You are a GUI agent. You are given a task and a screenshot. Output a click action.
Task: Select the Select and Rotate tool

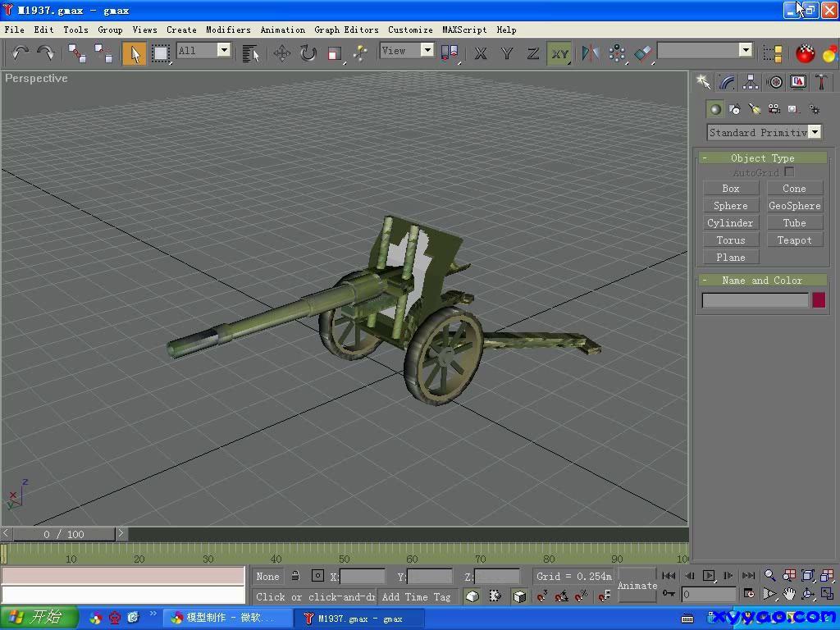308,53
